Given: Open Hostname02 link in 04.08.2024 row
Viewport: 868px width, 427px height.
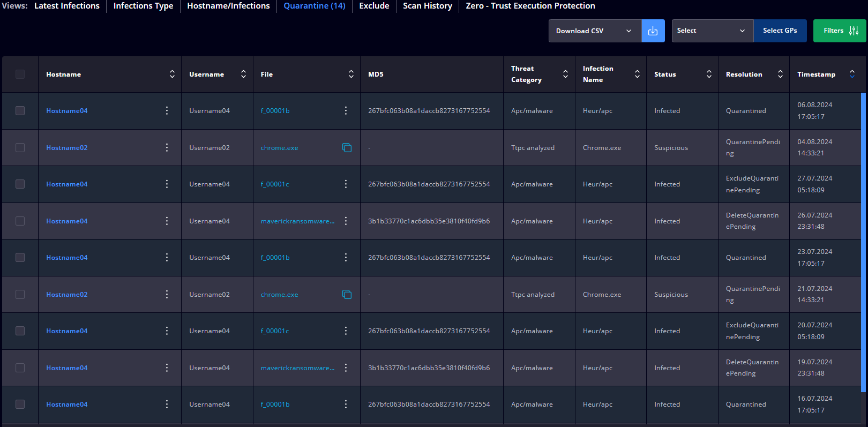Looking at the screenshot, I should [x=66, y=148].
